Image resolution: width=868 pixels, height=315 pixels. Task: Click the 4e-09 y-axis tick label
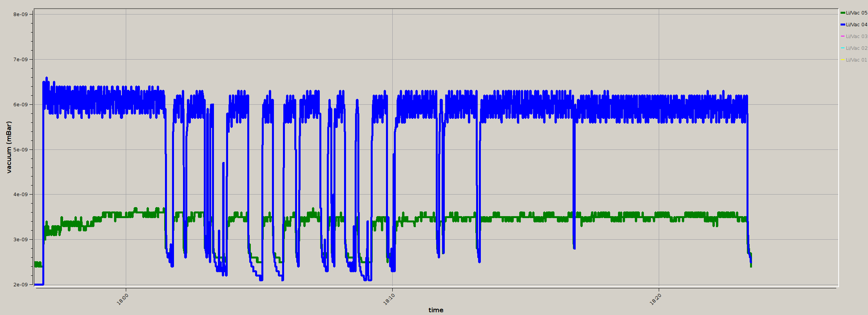(20, 195)
